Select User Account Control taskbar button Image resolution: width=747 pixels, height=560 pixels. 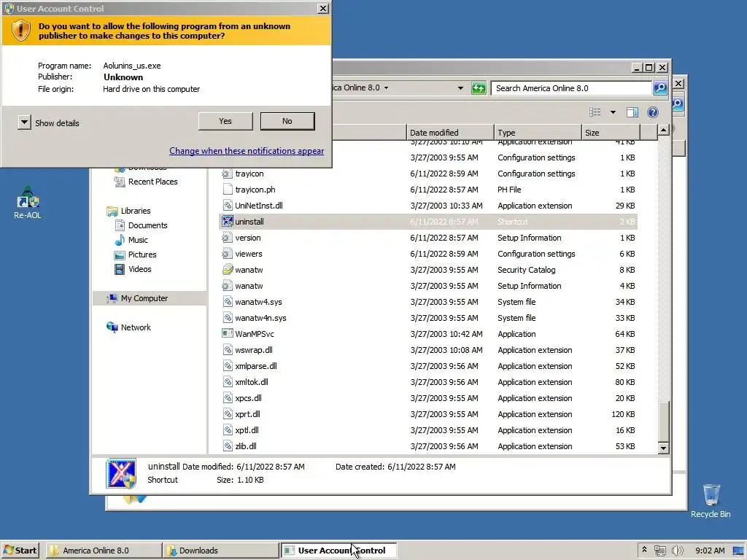(338, 551)
